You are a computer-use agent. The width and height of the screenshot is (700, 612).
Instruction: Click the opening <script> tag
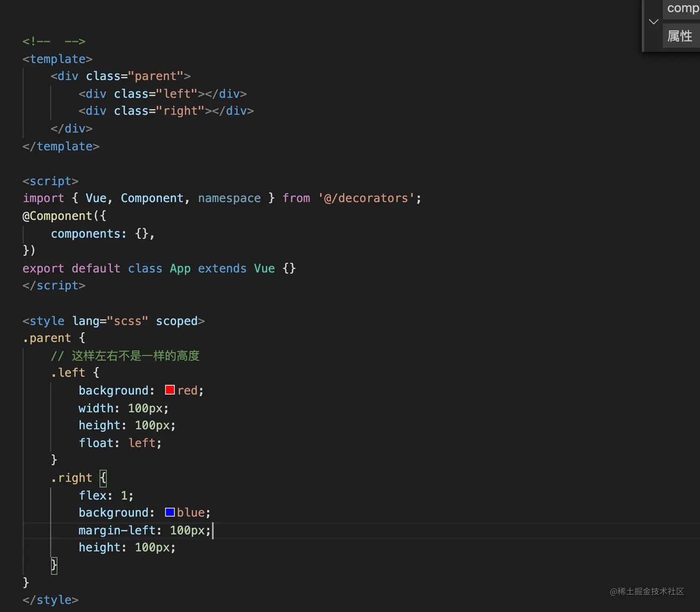[x=50, y=181]
